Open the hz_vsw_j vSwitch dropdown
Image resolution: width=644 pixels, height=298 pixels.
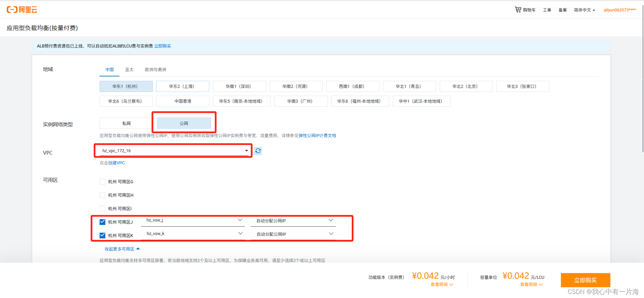coord(193,221)
